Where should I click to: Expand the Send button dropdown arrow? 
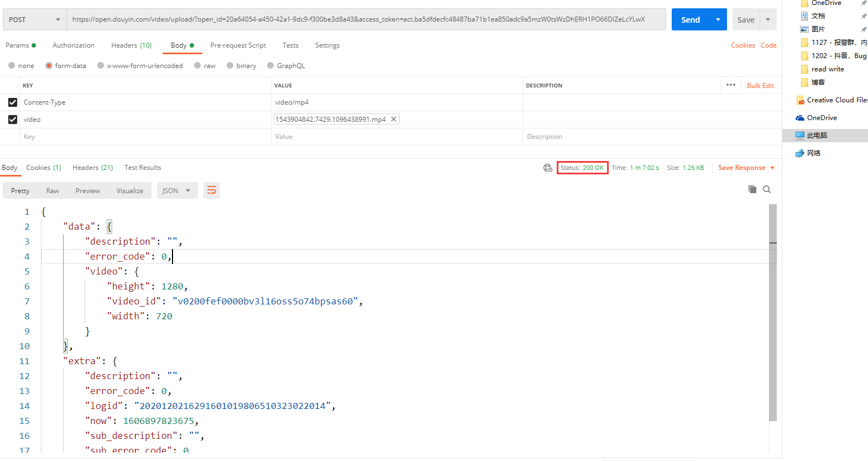[718, 19]
